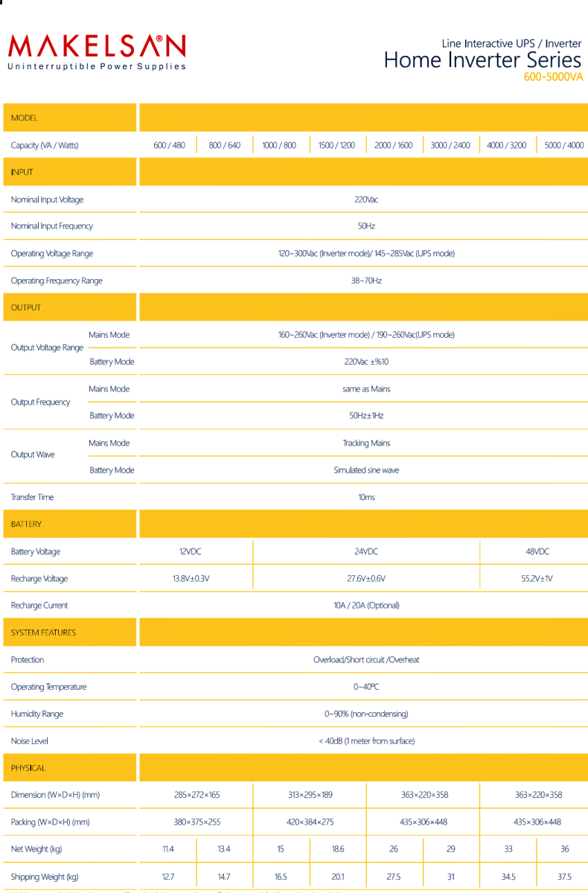Viewport: 588px width, 893px height.
Task: Select the '1000 / 800' capacity cell
Action: 279,145
